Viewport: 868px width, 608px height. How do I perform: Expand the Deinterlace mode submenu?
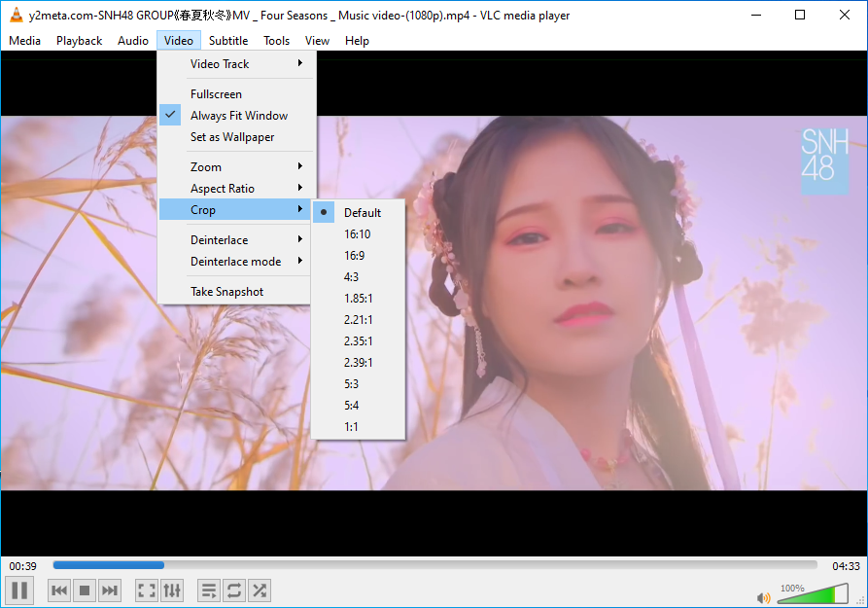click(x=236, y=262)
